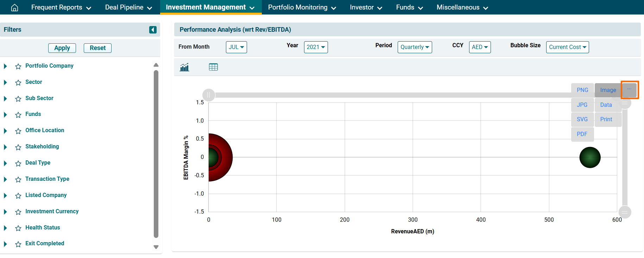The width and height of the screenshot is (644, 258).
Task: Open the Deal Pipeline menu
Action: 128,7
